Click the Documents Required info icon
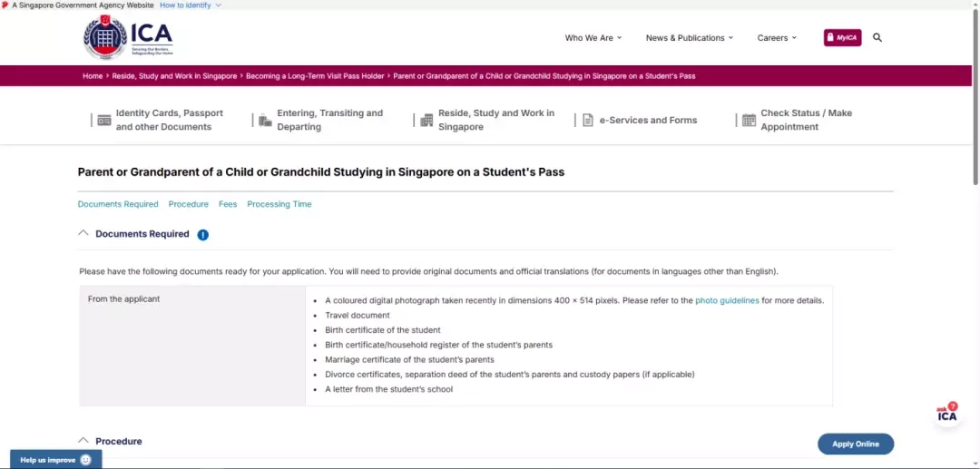Viewport: 980px width, 469px height. (203, 235)
